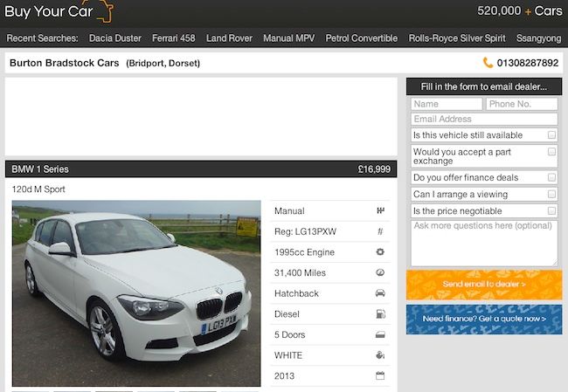Screen dimensions: 568x392
Task: Click the speedometer icon beside 31,400 Miles
Action: 380,272
